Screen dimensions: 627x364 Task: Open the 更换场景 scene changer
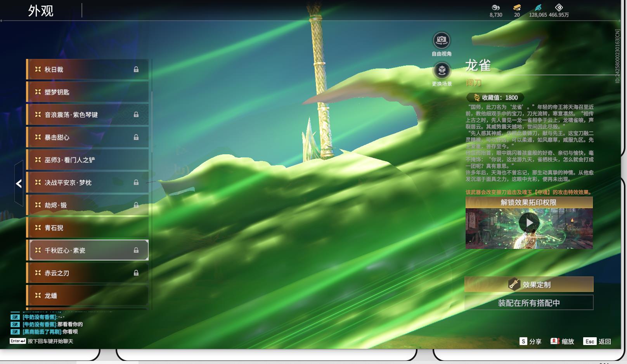442,70
